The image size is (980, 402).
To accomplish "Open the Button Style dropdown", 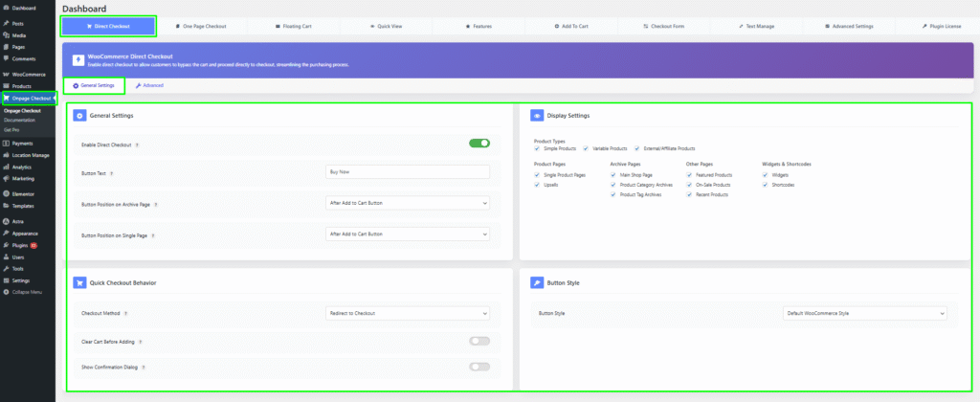I will 864,313.
